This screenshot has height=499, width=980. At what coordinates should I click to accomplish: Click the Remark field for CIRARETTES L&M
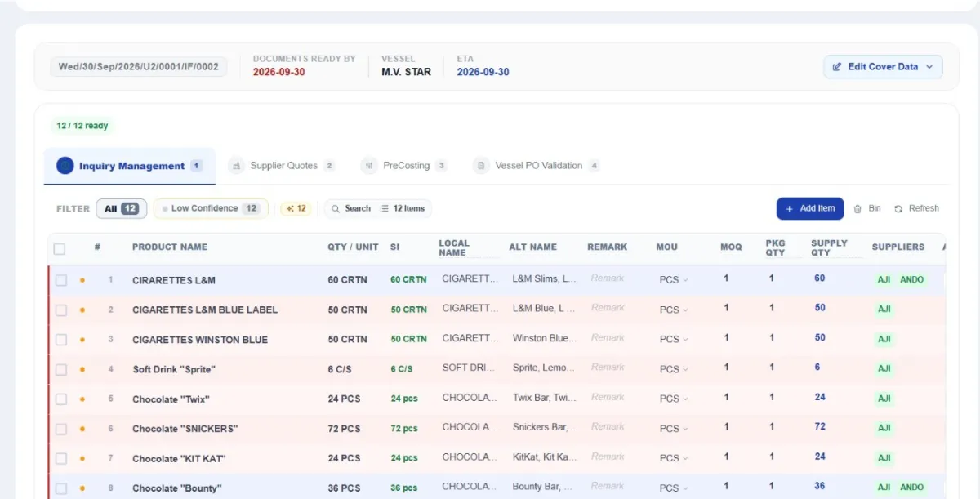tap(608, 278)
